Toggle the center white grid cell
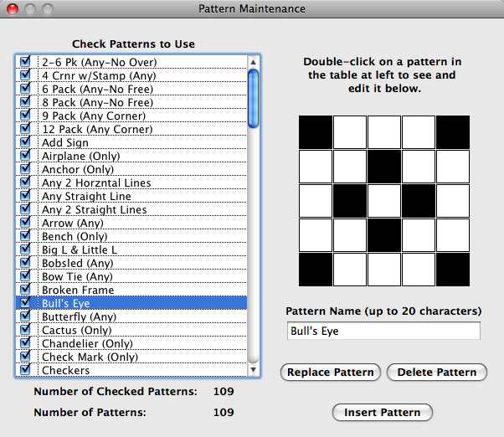The image size is (504, 437). pyautogui.click(x=383, y=201)
